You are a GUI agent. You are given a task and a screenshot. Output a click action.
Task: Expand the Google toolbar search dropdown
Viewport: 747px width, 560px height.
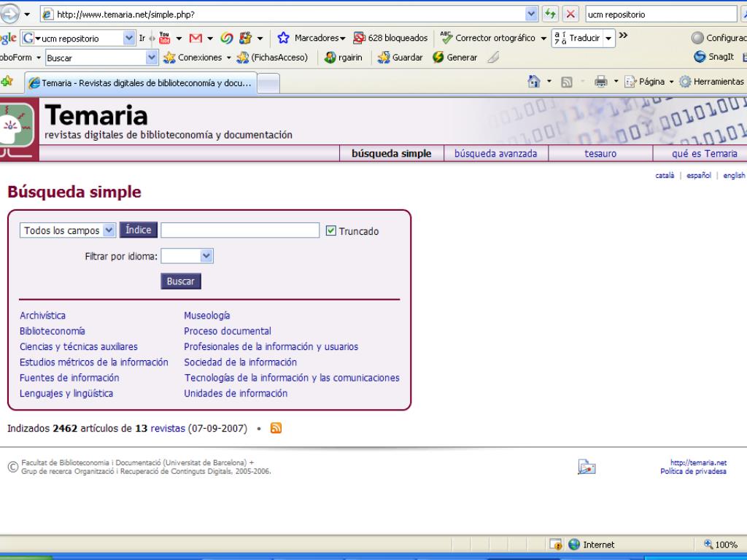click(128, 38)
